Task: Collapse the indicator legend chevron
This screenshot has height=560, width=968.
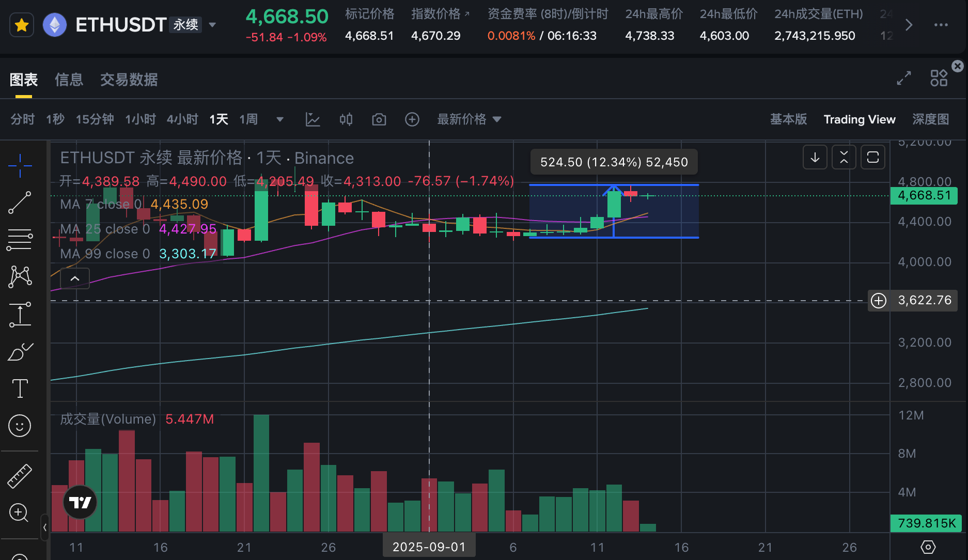Action: [75, 278]
